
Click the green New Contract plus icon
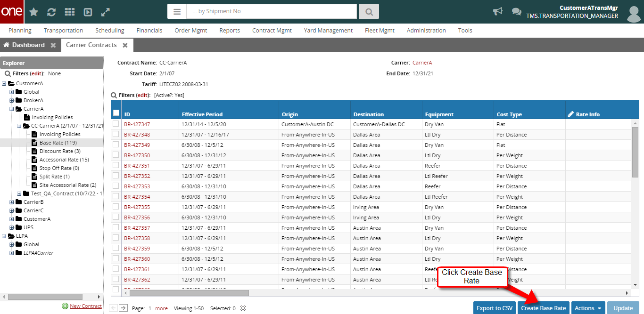(65, 306)
